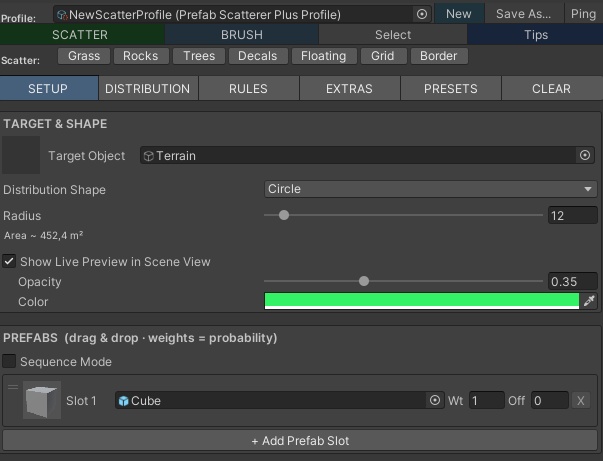Click the Add Prefab Slot button
The height and width of the screenshot is (461, 603).
click(300, 440)
